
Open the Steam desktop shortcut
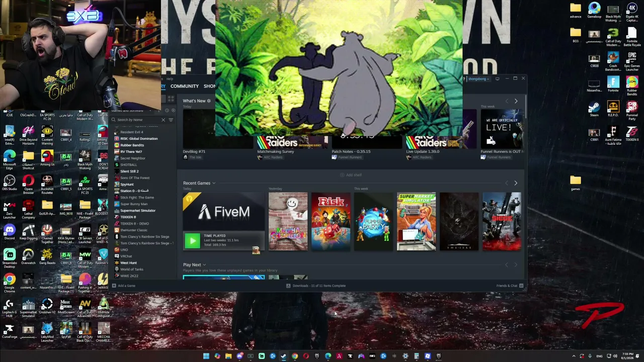click(x=594, y=109)
